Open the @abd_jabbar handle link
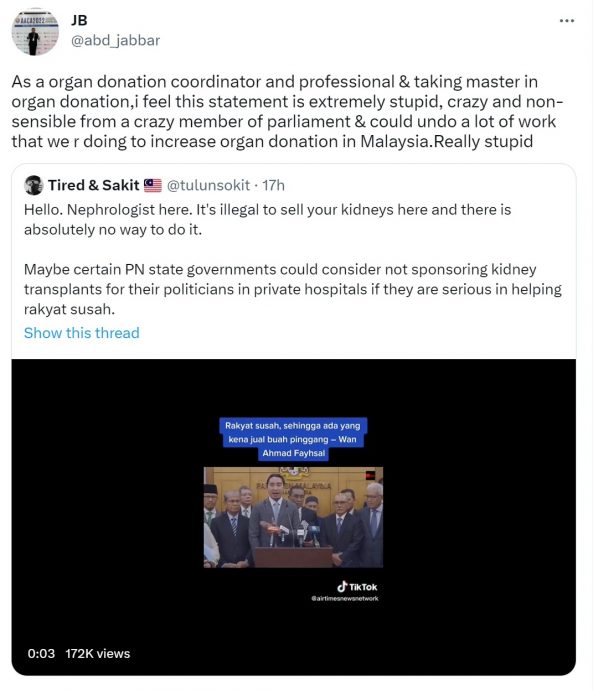Viewport: 593px width, 690px height. (x=115, y=40)
